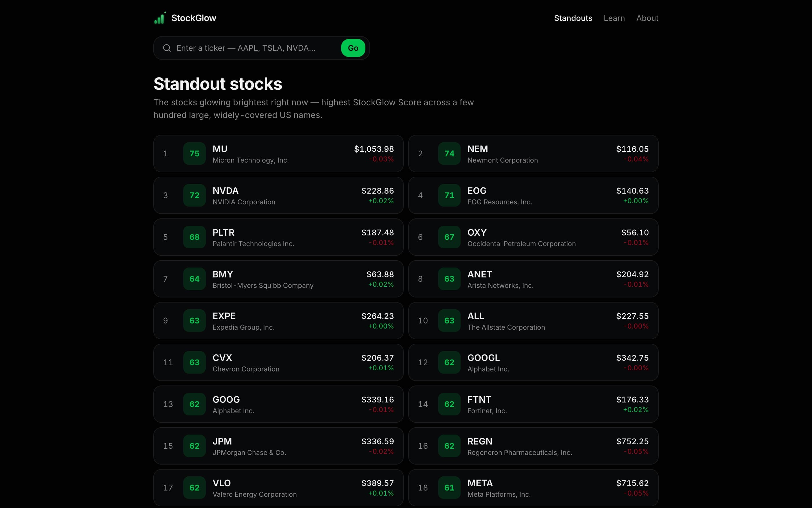
Task: Click the NEM ticker symbol
Action: pyautogui.click(x=477, y=149)
